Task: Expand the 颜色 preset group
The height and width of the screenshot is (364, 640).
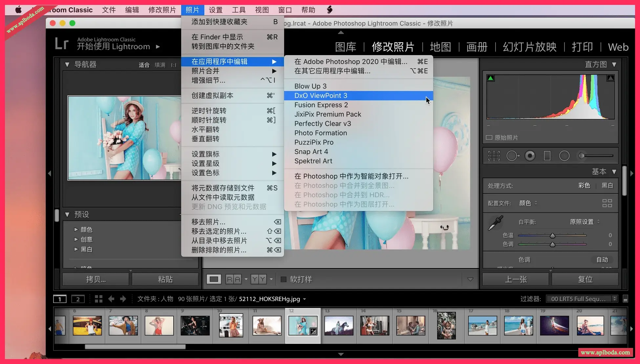Action: pyautogui.click(x=76, y=230)
